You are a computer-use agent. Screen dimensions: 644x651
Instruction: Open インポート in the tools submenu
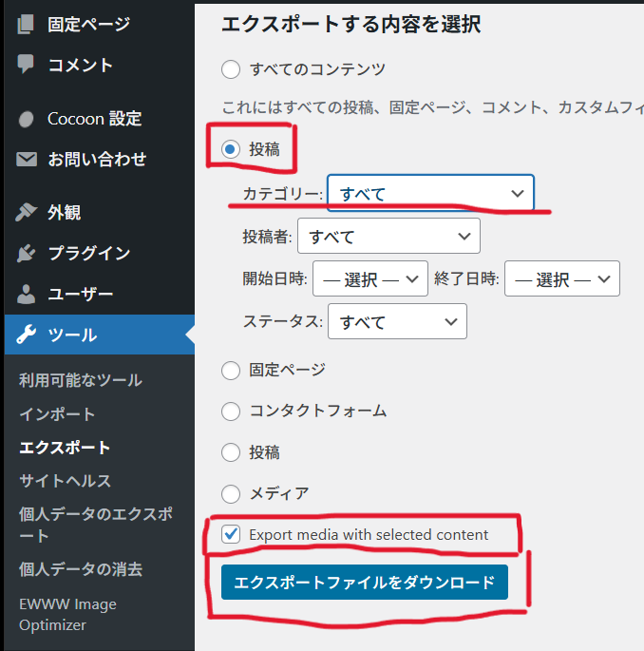tap(57, 414)
